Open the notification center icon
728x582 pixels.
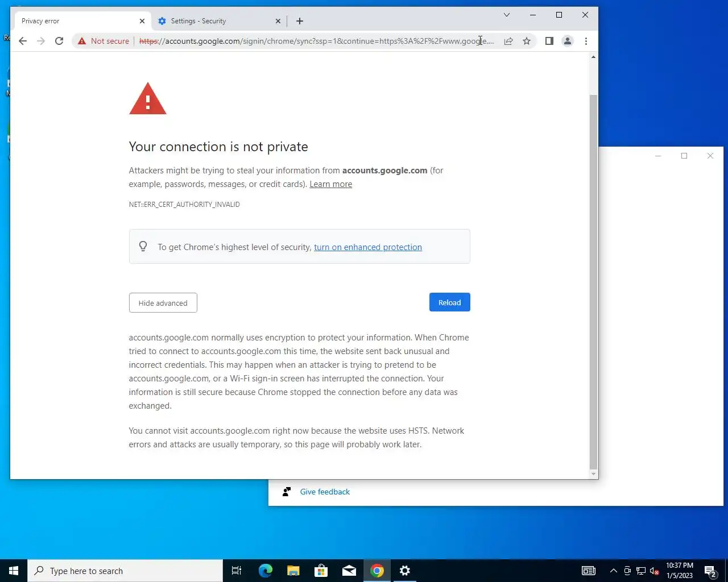(710, 571)
